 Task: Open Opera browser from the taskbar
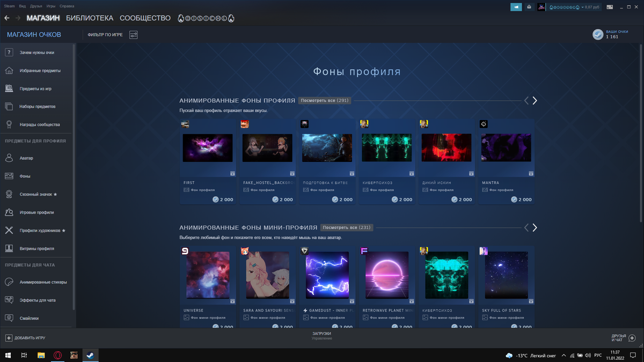pos(57,355)
